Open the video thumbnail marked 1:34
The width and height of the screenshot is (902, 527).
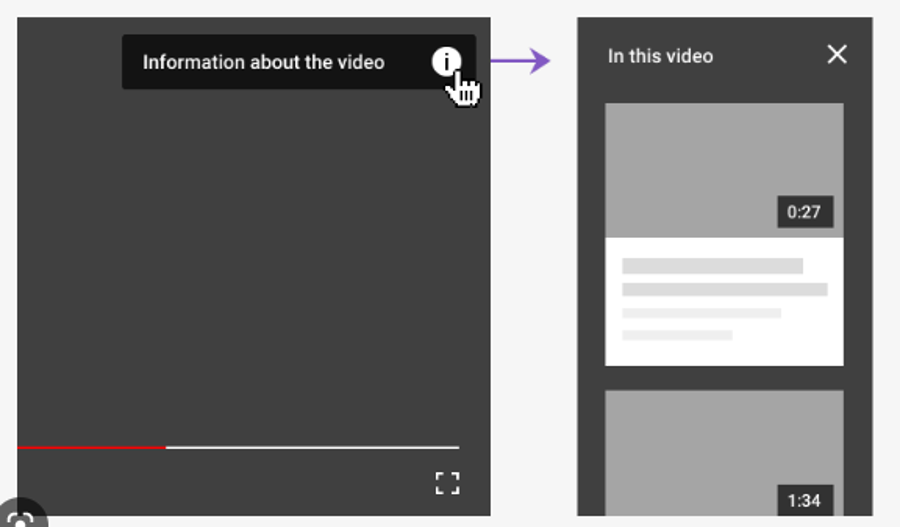point(724,453)
